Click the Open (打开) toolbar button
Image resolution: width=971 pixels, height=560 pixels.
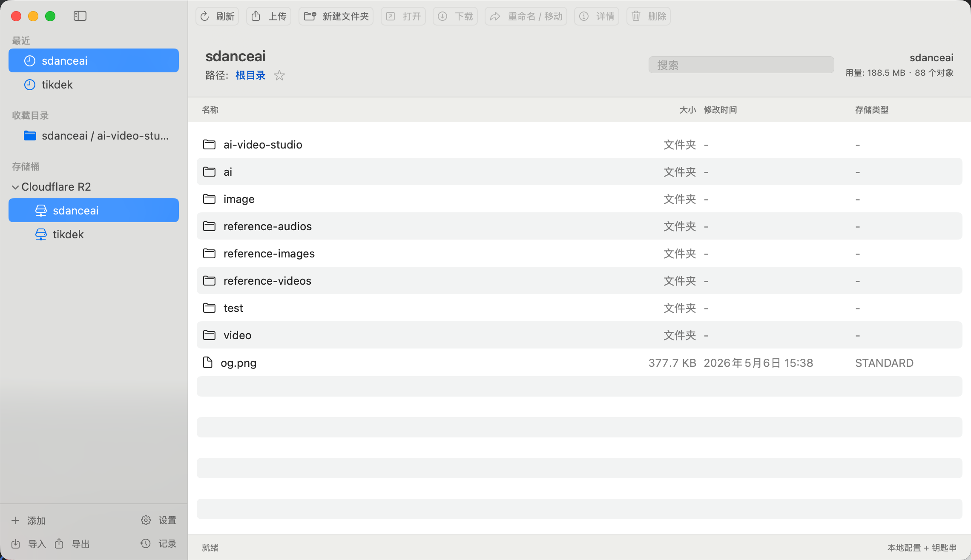click(x=403, y=16)
